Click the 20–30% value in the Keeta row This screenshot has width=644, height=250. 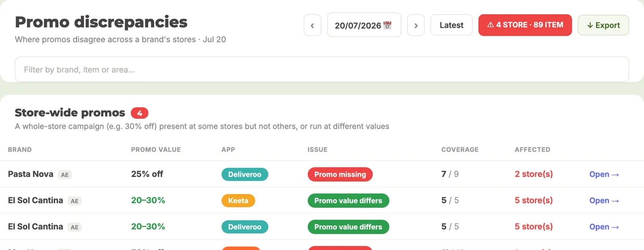coord(148,200)
